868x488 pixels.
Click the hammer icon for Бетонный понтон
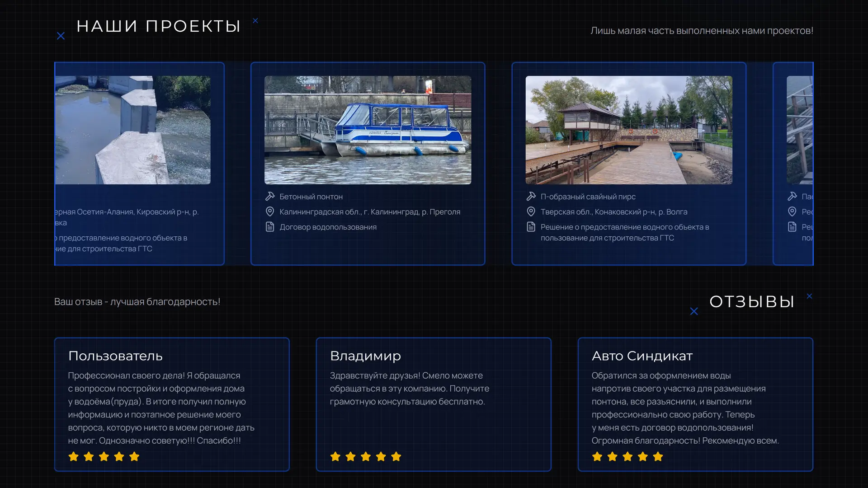[x=270, y=196]
